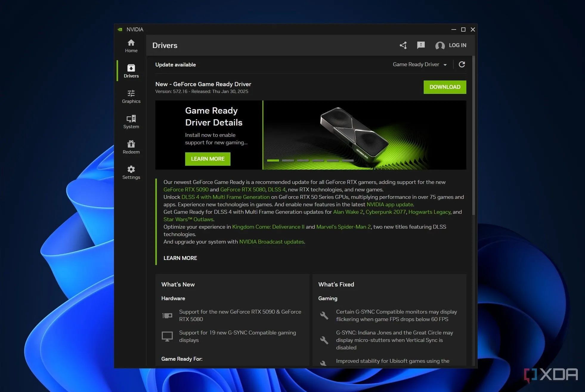Open the Home section in the sidebar
This screenshot has height=392, width=585.
(x=131, y=46)
